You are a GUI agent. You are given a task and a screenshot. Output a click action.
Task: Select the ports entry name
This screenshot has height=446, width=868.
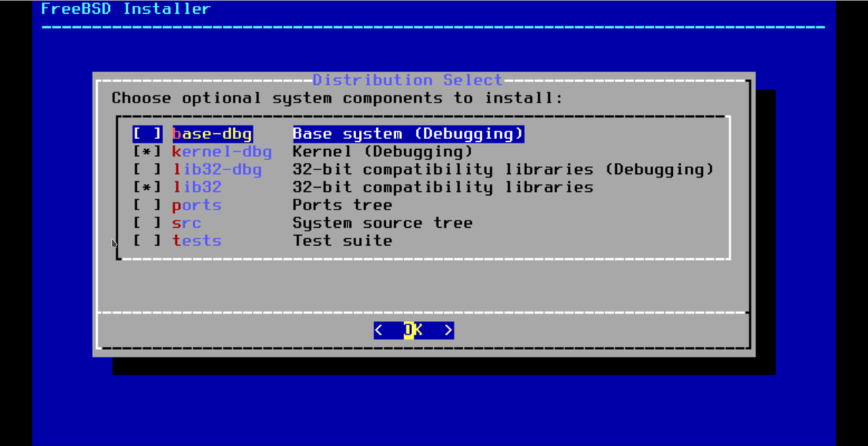click(197, 205)
